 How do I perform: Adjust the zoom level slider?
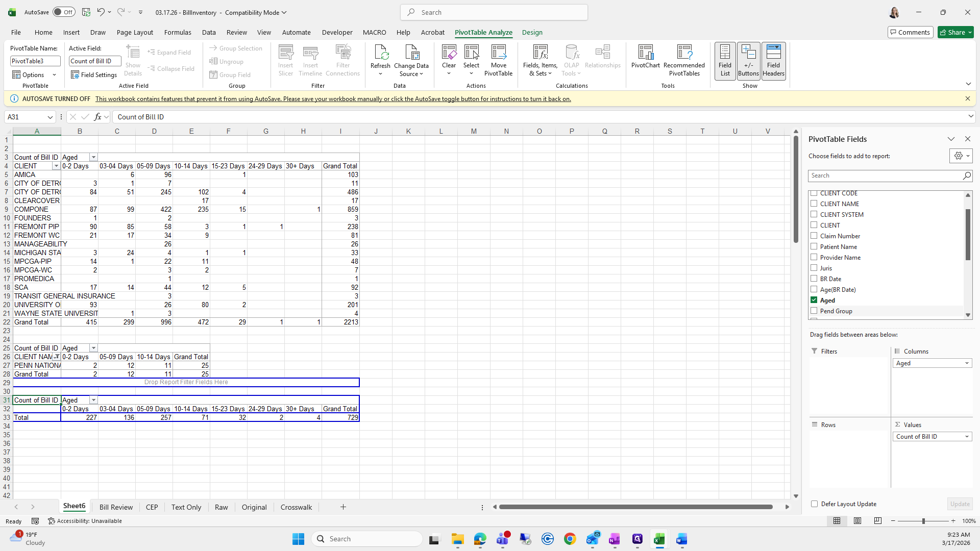[923, 521]
